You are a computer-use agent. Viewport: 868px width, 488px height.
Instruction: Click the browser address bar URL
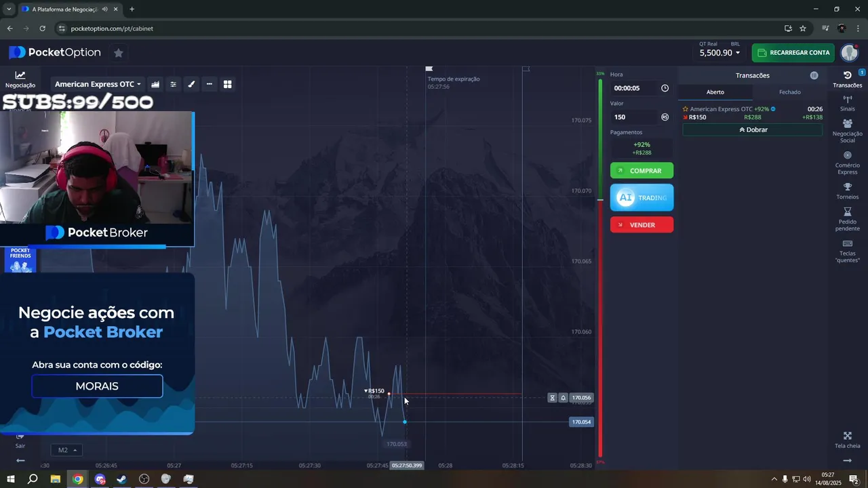tap(112, 28)
